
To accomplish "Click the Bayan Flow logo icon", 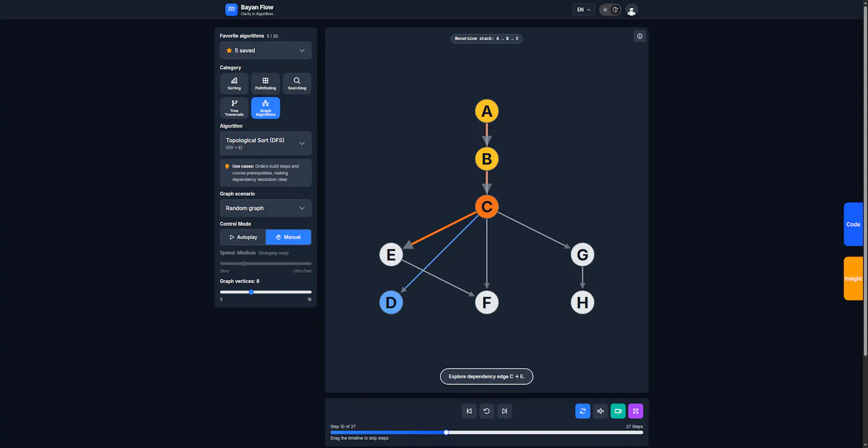I will tap(232, 10).
